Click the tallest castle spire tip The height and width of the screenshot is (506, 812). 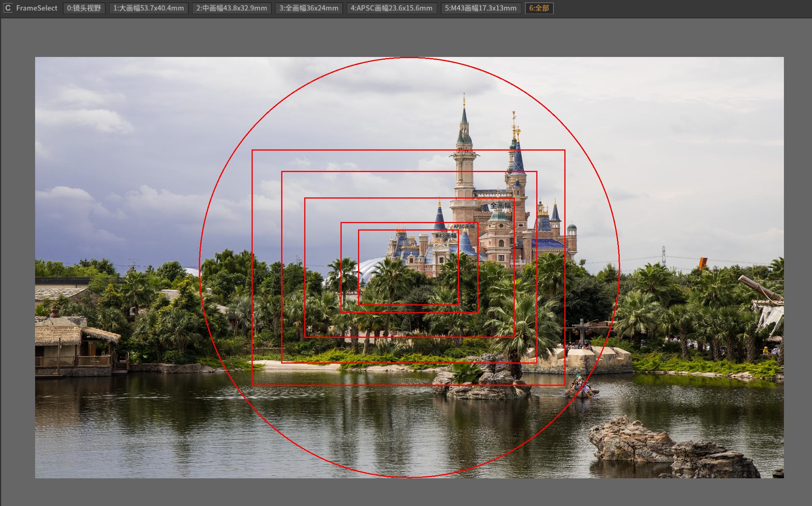pyautogui.click(x=464, y=96)
